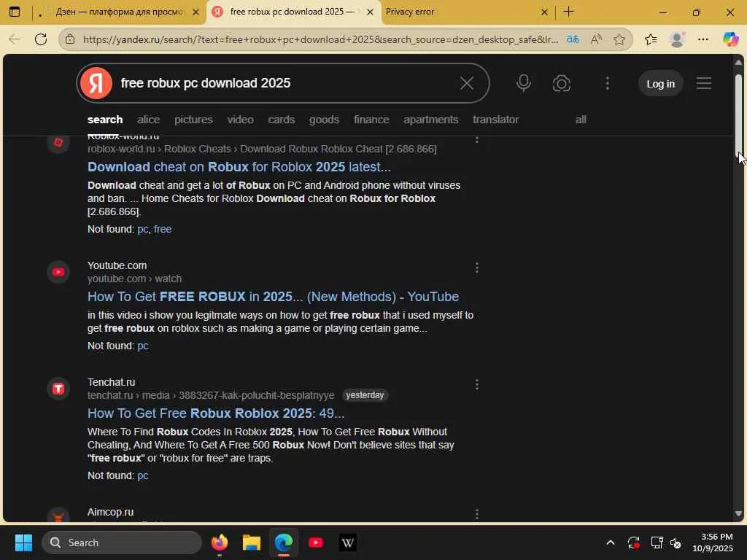Open the browser profile avatar

(677, 39)
